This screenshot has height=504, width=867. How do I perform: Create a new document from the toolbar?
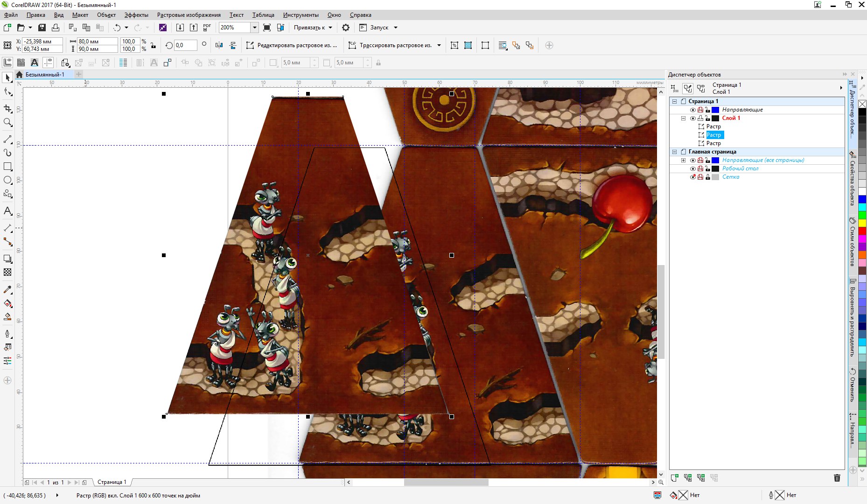point(7,28)
